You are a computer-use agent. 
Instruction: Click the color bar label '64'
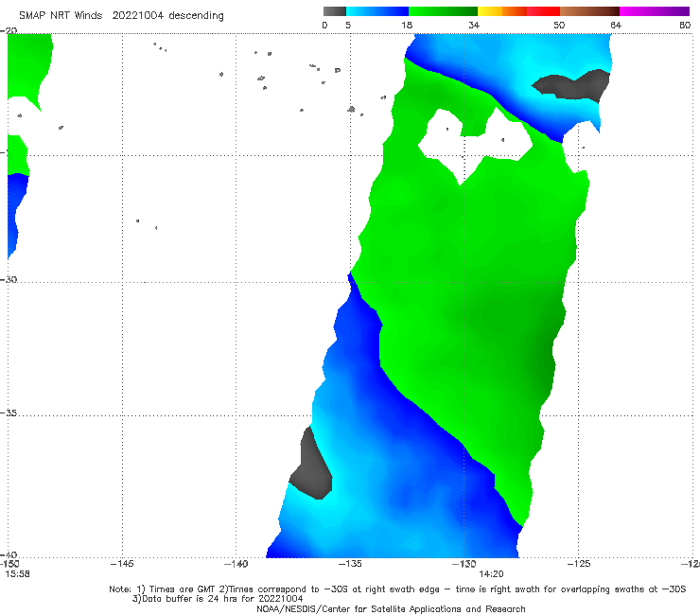tap(616, 26)
